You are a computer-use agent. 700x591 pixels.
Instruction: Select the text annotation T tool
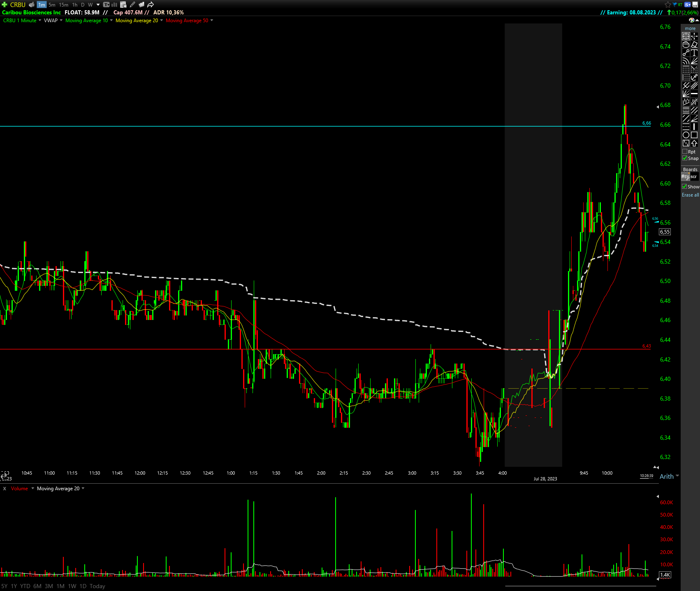[694, 53]
